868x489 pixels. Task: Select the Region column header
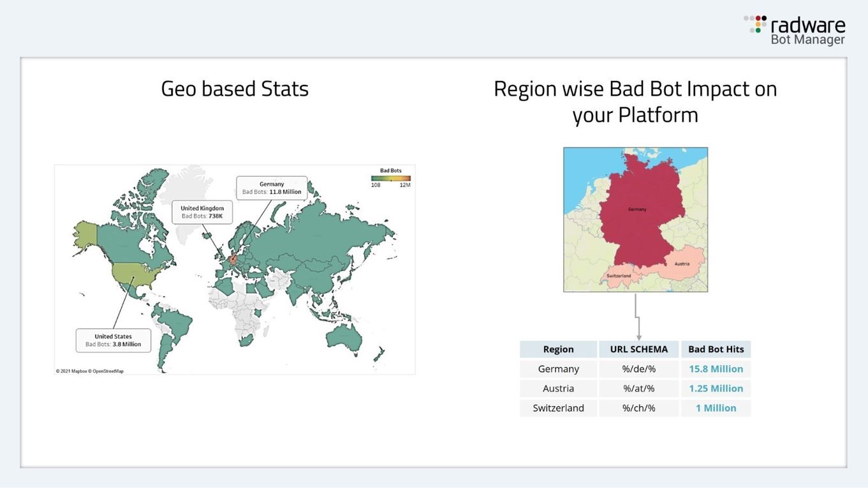[558, 349]
